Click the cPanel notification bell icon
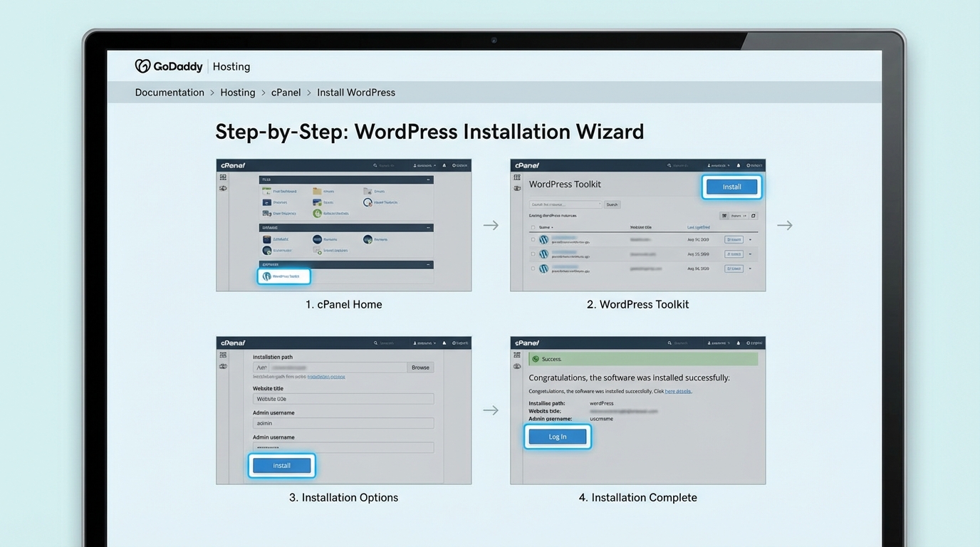Screen dimensions: 980x547 (444, 165)
